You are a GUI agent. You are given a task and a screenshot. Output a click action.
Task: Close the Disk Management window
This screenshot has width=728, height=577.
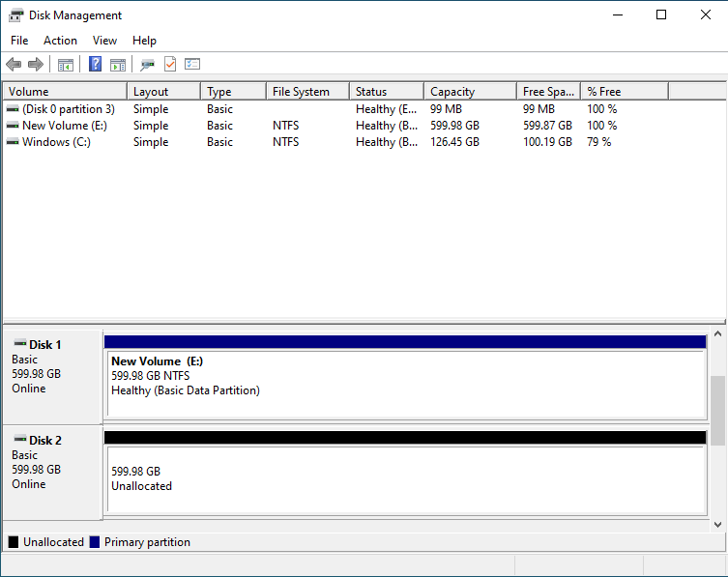[705, 14]
